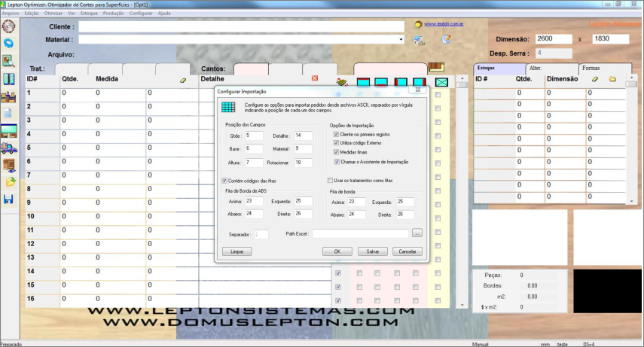Click the delivery truck icon in sidebar
The width and height of the screenshot is (644, 347).
pos(8,148)
